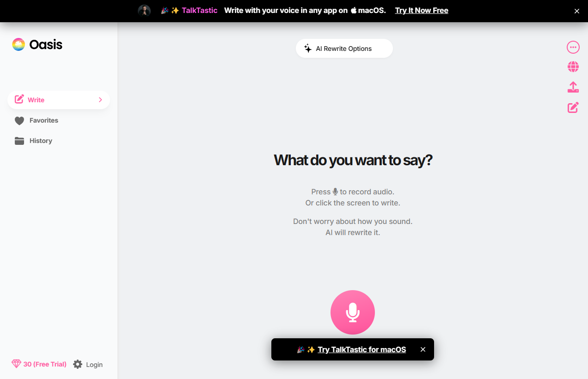The image size is (588, 379).
Task: Click the diamond credits icon
Action: [x=16, y=364]
